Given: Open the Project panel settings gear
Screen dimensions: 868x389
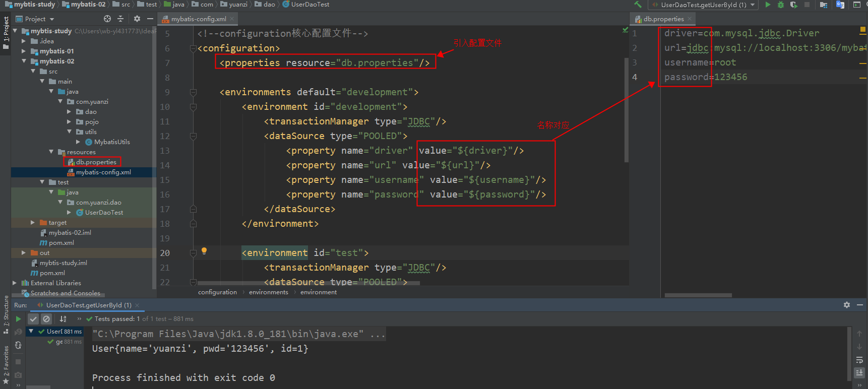Looking at the screenshot, I should (137, 19).
